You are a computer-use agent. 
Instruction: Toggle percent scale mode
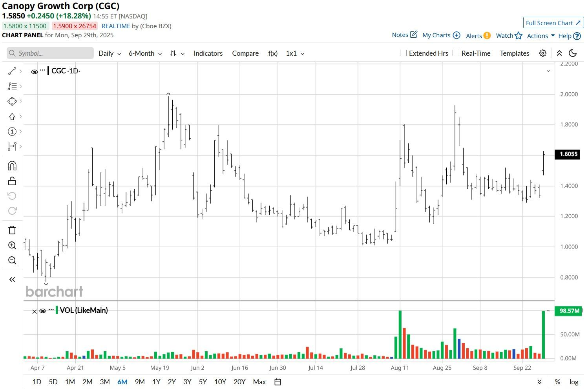tap(557, 382)
